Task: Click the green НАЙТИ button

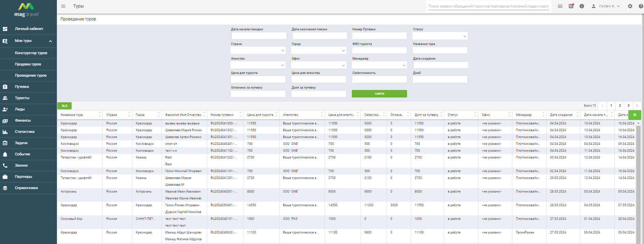Action: [x=379, y=94]
